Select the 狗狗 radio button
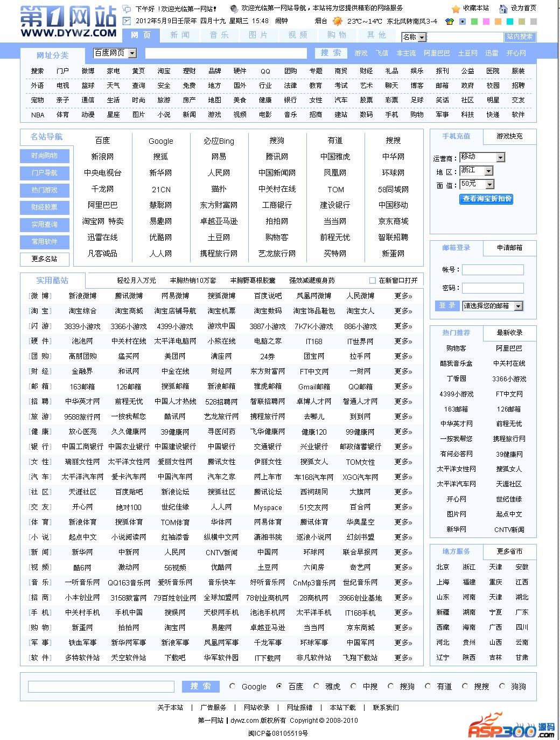560x740 pixels. tap(502, 686)
